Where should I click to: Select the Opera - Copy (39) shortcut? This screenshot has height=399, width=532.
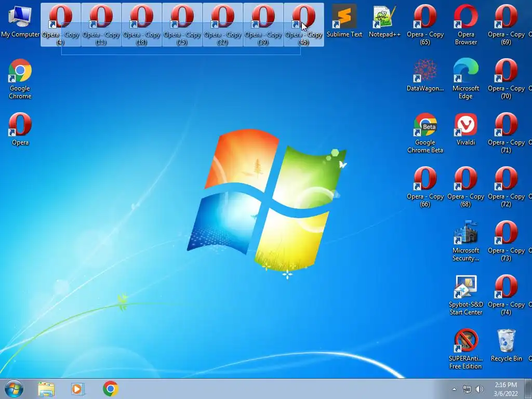tap(263, 25)
